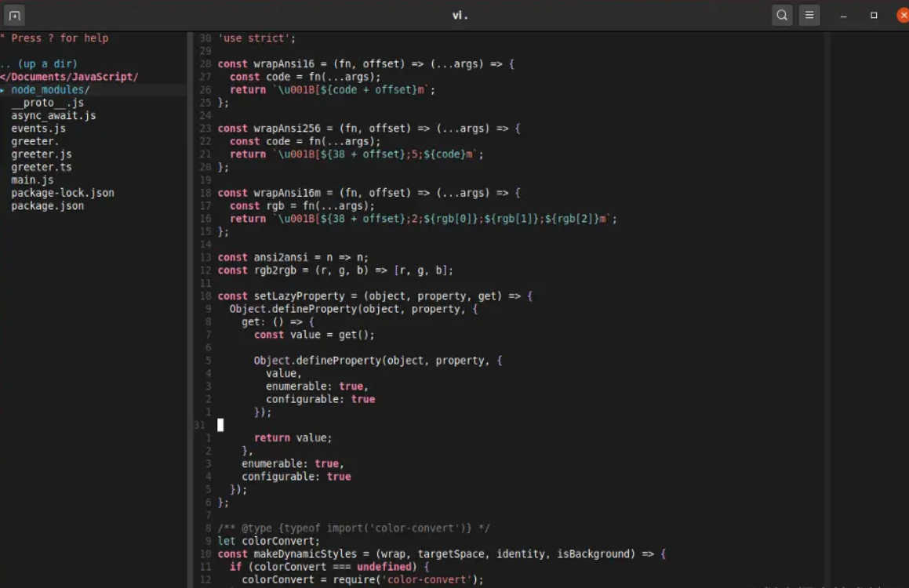Open package.json in file tree
Viewport: 909px width, 588px height.
[x=48, y=205]
